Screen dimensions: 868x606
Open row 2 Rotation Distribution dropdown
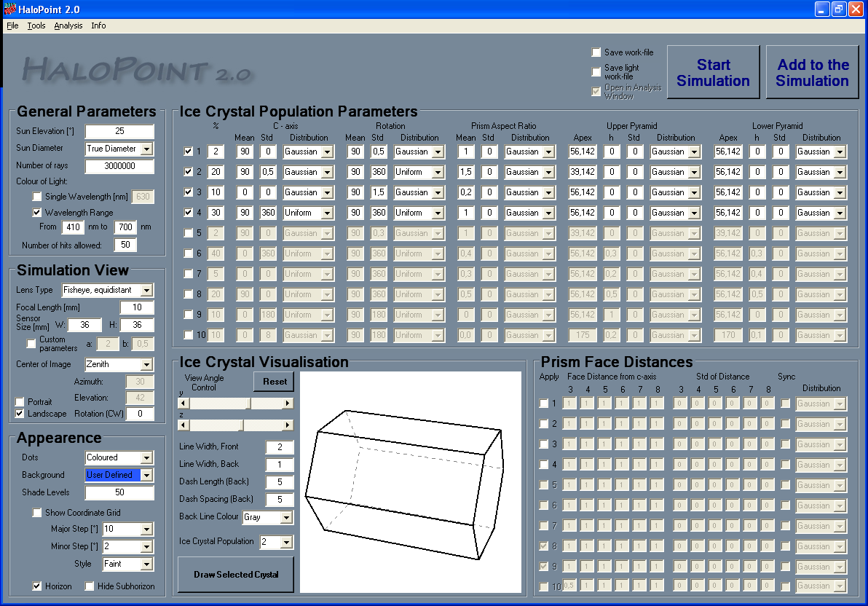pos(438,172)
